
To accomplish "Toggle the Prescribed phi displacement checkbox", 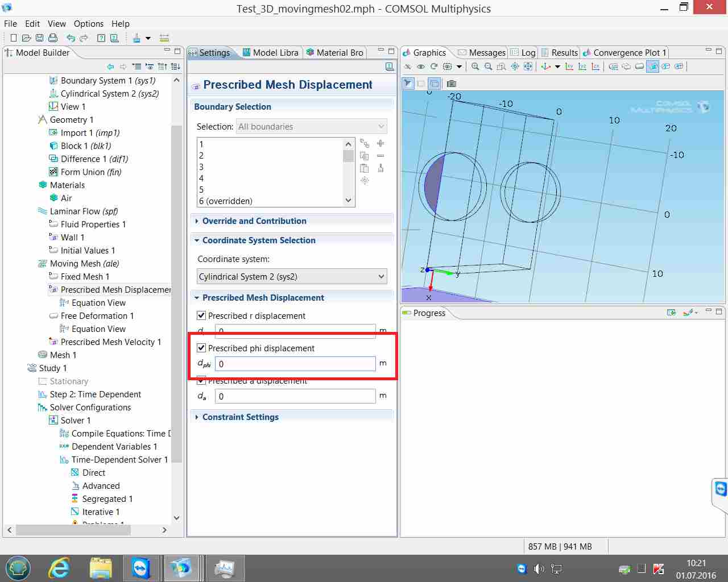I will [201, 348].
